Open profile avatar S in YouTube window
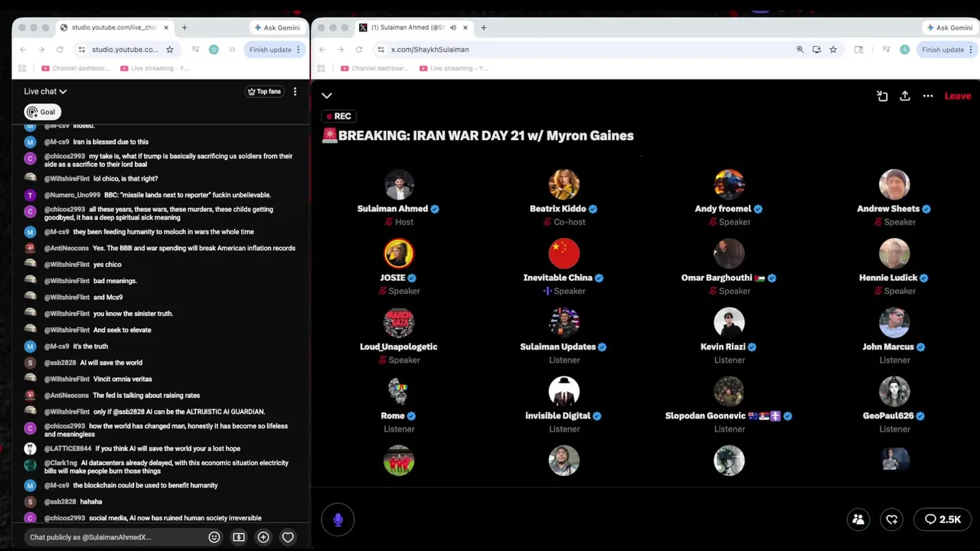Viewport: 980px width, 551px height. 214,50
